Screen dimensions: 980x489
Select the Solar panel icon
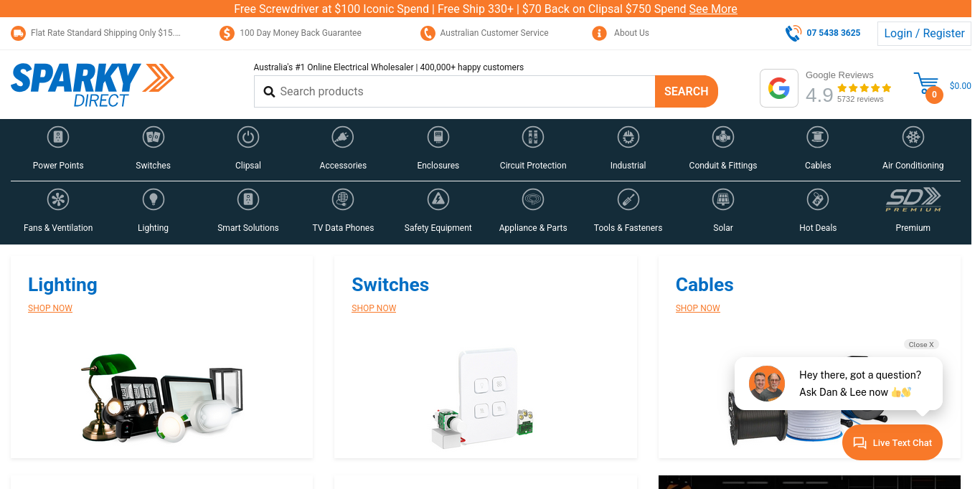(x=722, y=199)
